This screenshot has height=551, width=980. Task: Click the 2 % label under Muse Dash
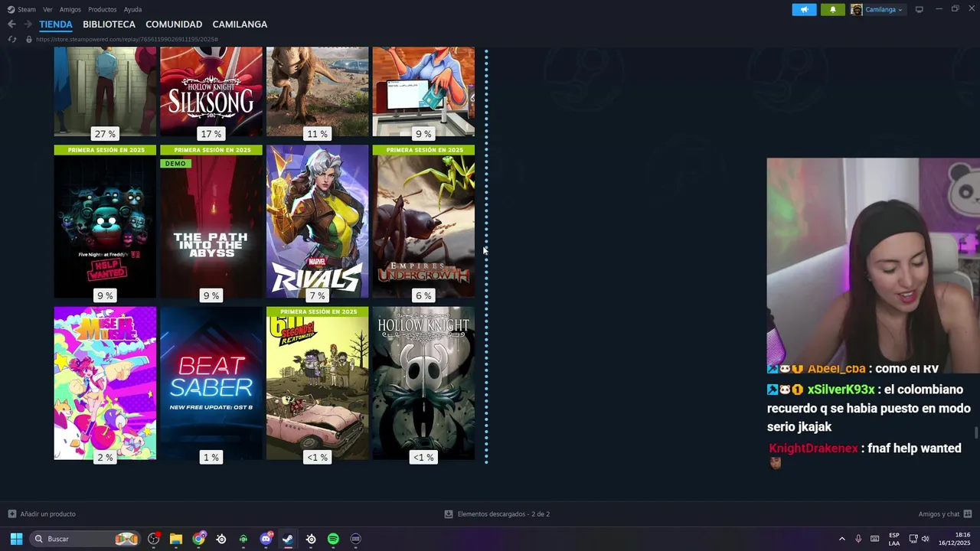(105, 457)
